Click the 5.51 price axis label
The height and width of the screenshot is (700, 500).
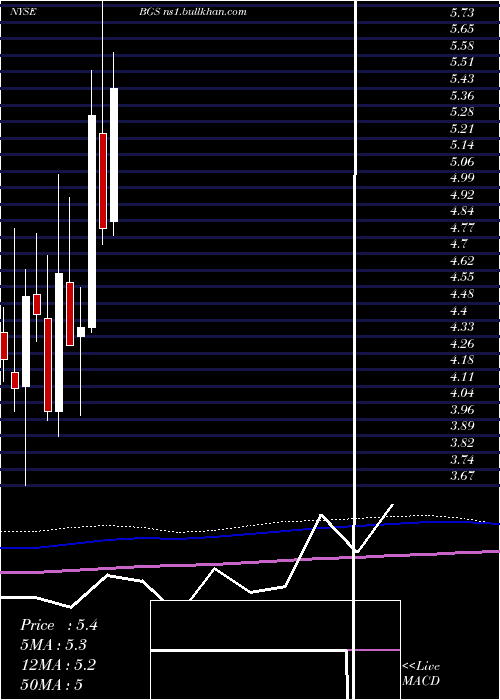click(462, 62)
